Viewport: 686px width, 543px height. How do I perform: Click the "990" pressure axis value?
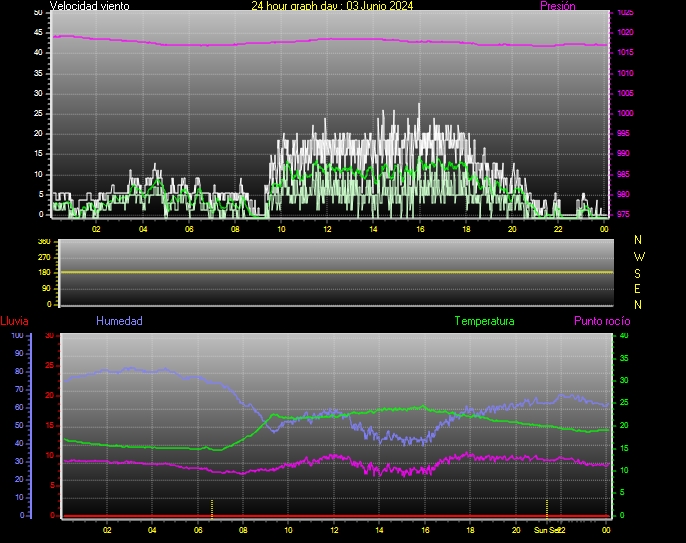click(623, 154)
